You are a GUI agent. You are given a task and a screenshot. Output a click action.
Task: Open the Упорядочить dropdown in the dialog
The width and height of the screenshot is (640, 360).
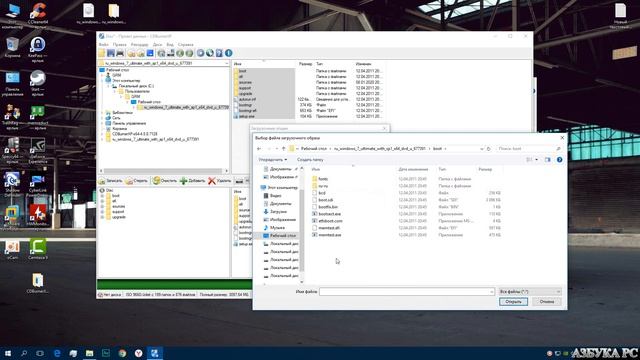(273, 160)
